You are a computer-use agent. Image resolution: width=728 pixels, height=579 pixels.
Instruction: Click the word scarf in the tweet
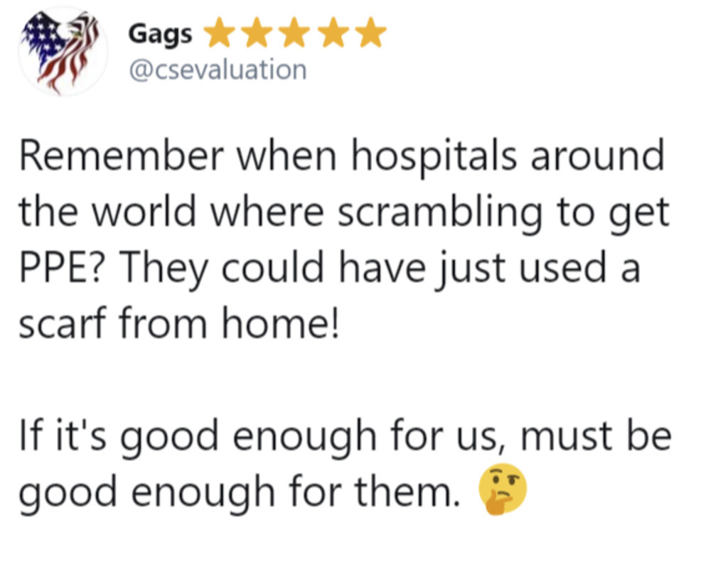tap(63, 322)
